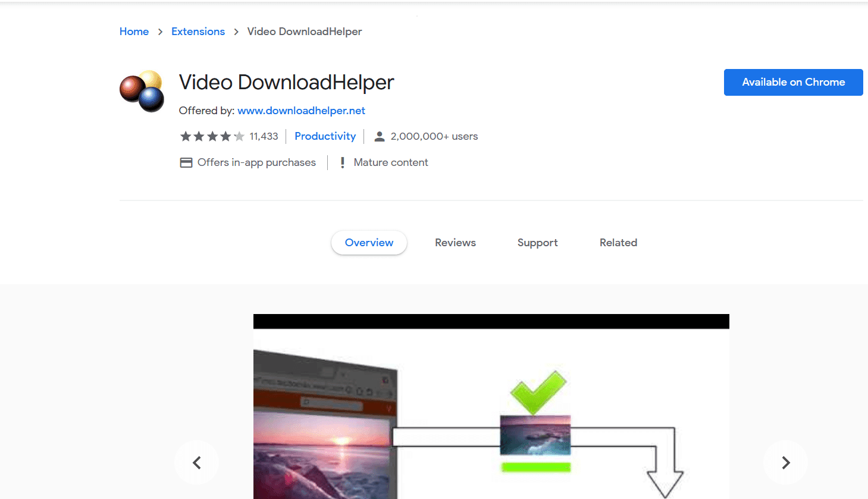Click the Offers in-app purchases label

pos(256,163)
